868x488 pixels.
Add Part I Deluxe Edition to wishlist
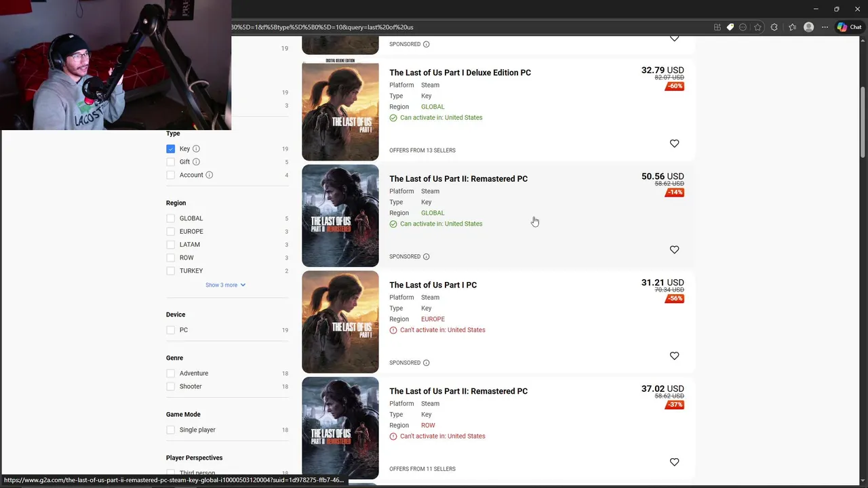click(x=674, y=144)
